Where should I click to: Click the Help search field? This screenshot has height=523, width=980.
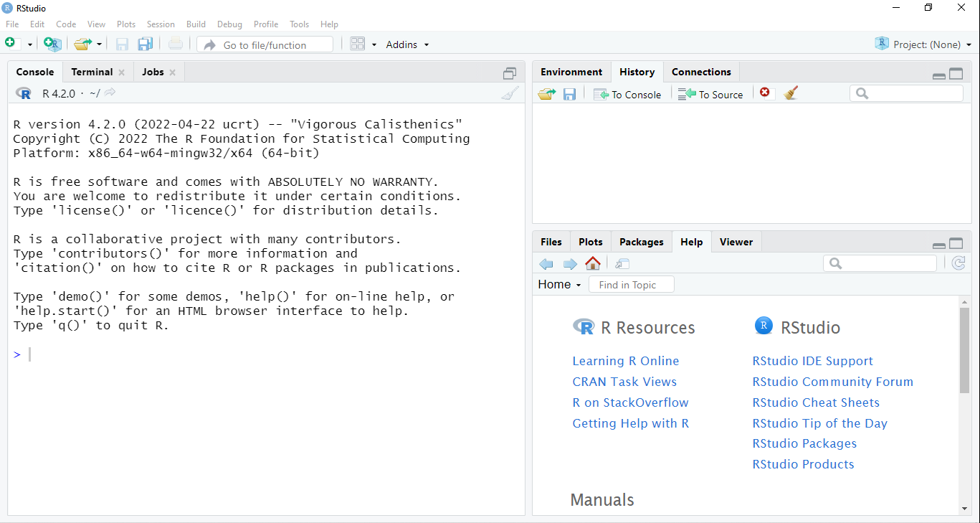pyautogui.click(x=880, y=263)
